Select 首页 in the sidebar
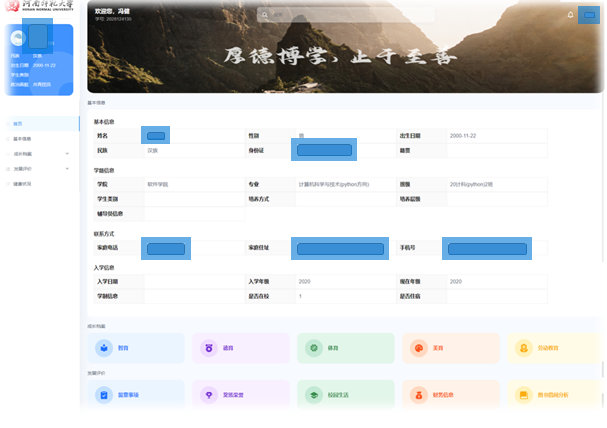 18,124
